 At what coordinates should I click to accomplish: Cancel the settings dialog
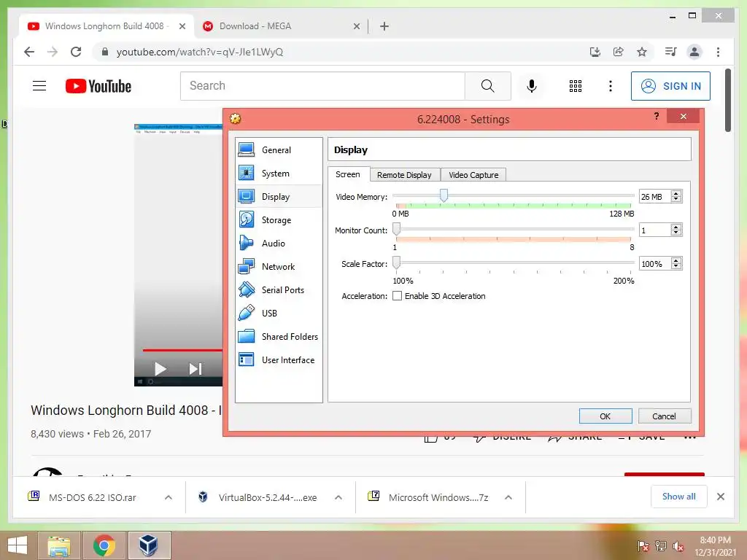[664, 416]
